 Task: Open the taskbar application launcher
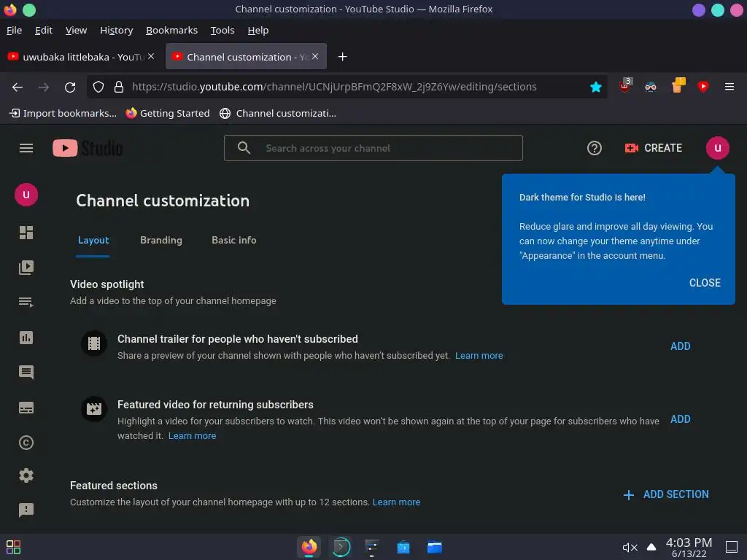pos(13,547)
